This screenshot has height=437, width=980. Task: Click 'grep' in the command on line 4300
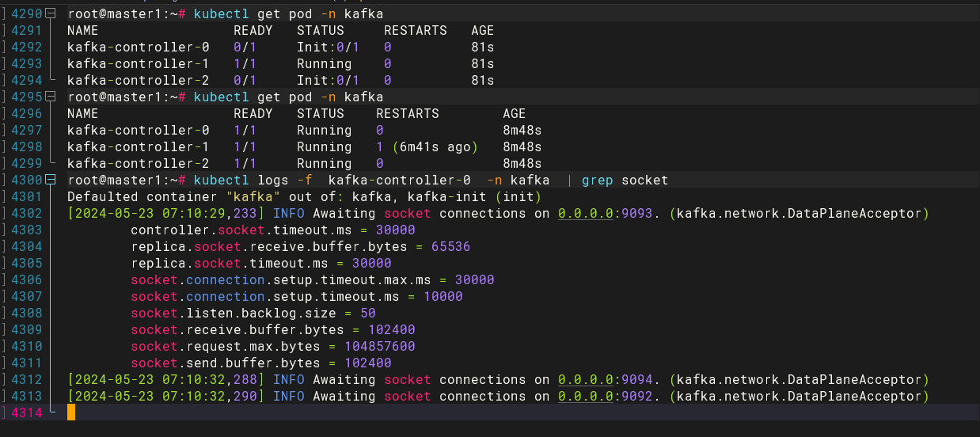(598, 180)
